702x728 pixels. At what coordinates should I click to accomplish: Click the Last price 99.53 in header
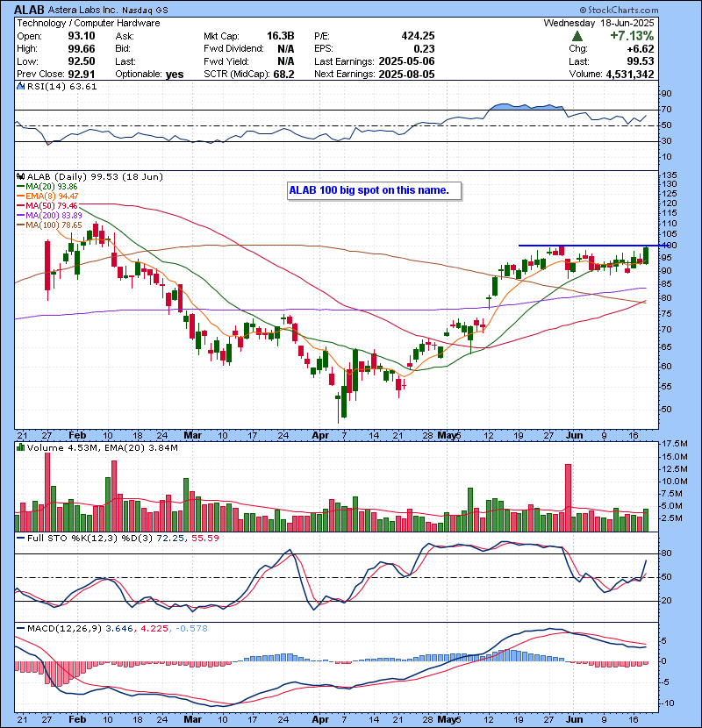pos(641,61)
